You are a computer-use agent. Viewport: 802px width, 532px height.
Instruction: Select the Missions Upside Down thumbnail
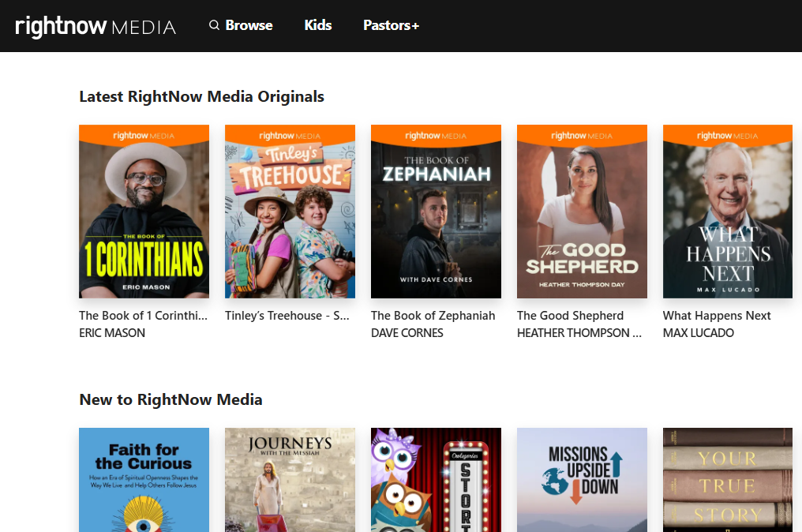click(x=582, y=480)
